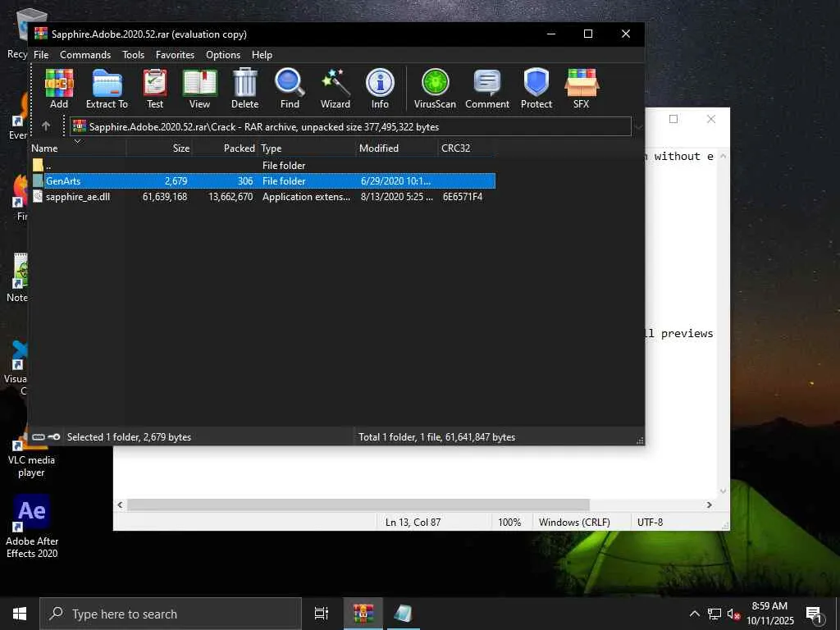Click the Delete trash can icon
Viewport: 840px width, 630px height.
coord(244,89)
